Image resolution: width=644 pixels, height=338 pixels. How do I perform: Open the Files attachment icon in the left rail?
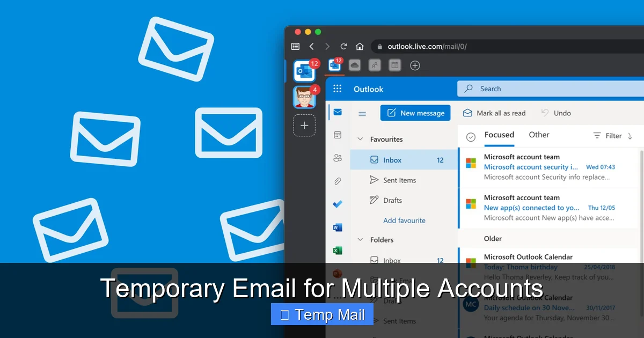[338, 181]
